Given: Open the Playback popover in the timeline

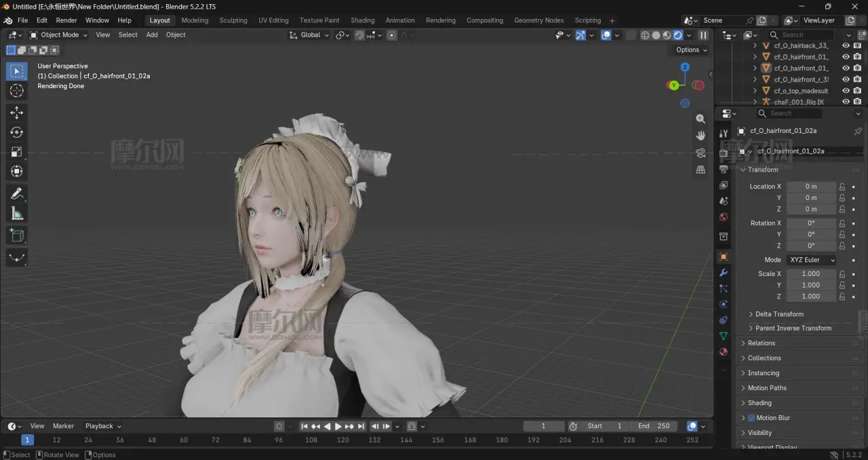Looking at the screenshot, I should coord(103,426).
